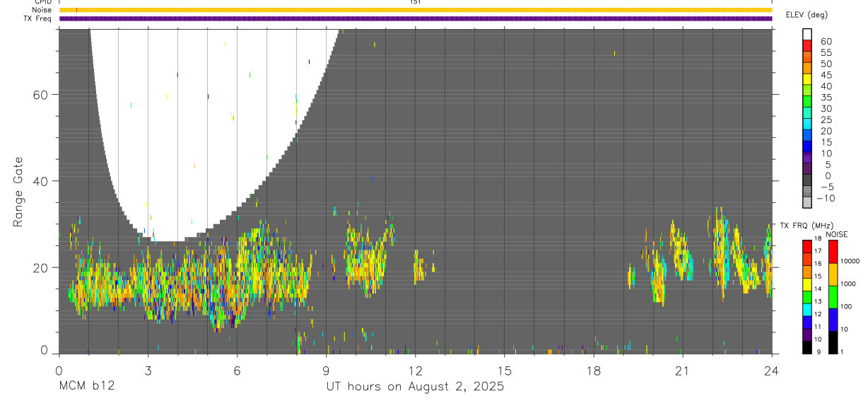868x401 pixels.
Task: Click the white top segment of ELEV colorbar
Action: [x=807, y=34]
